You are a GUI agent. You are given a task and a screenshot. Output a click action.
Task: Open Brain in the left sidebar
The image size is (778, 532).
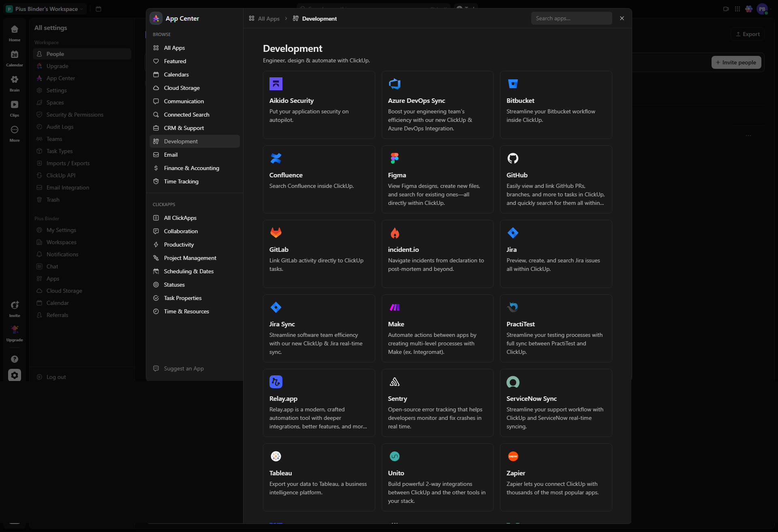point(15,83)
